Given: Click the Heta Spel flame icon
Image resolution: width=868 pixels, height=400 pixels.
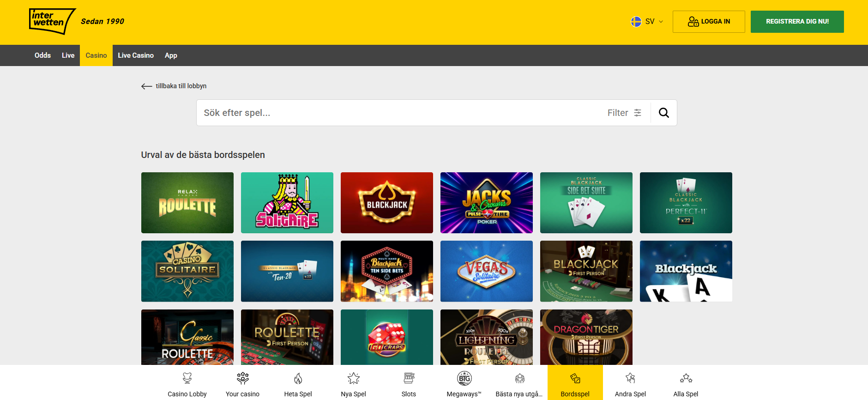Looking at the screenshot, I should pyautogui.click(x=298, y=378).
